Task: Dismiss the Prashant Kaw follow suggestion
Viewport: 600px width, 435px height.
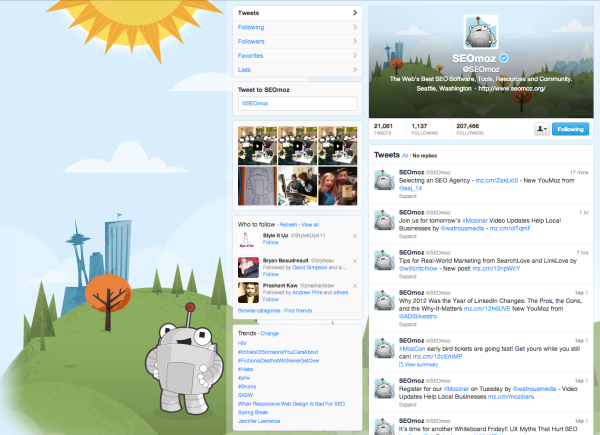Action: point(355,286)
